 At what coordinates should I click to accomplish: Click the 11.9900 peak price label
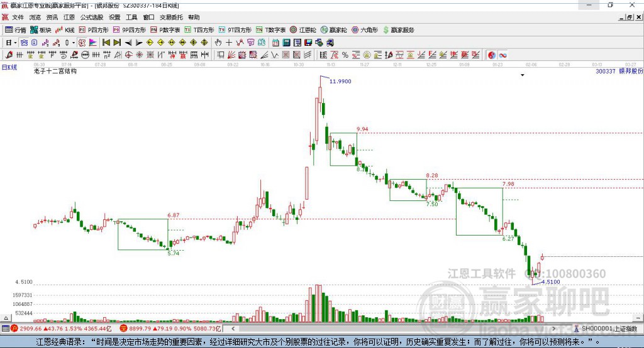340,81
